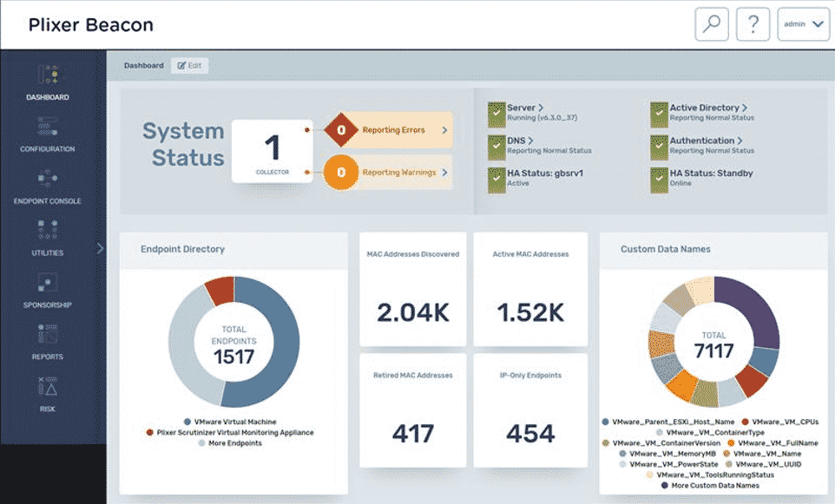Screen dimensions: 835x504
Task: Click the Active MAC Addresses 1.52K tile
Action: (530, 289)
